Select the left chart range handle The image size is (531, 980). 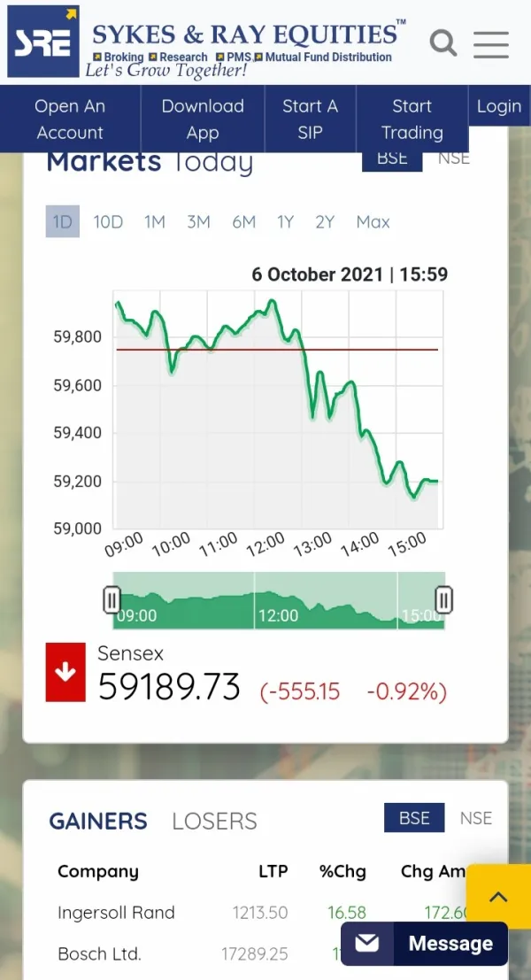click(x=112, y=600)
